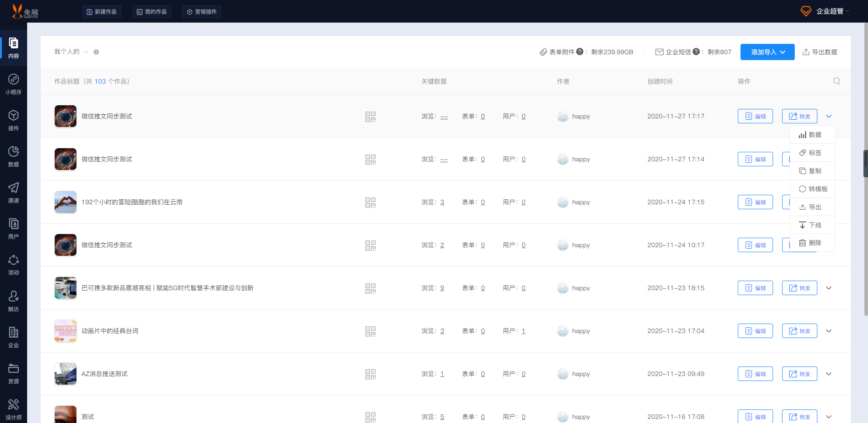Open thumbnail of 巴可携多款新品 work
The width and height of the screenshot is (868, 423).
click(66, 288)
